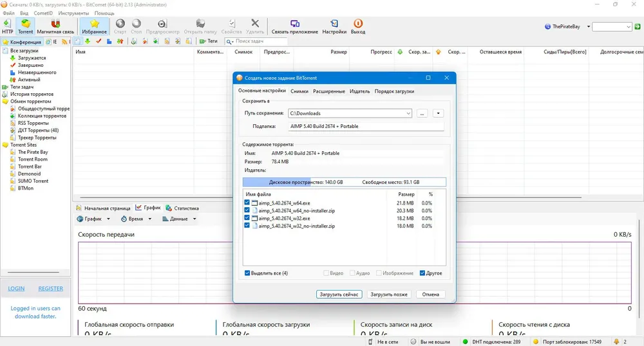Click the Предпросмотр preview icon
Image resolution: width=644 pixels, height=346 pixels.
(x=163, y=26)
